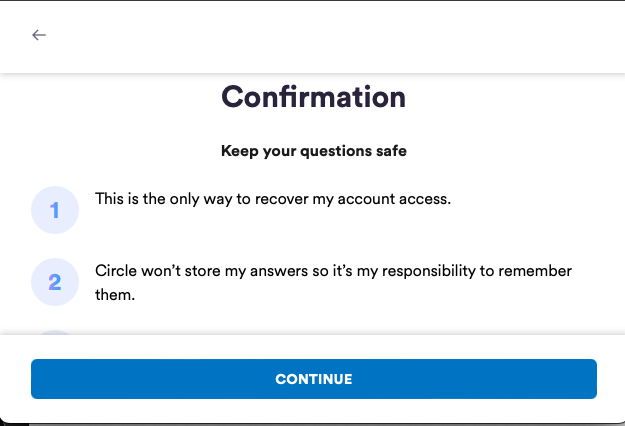
Task: Select the "Circle won't store my answers" line
Action: [x=334, y=271]
